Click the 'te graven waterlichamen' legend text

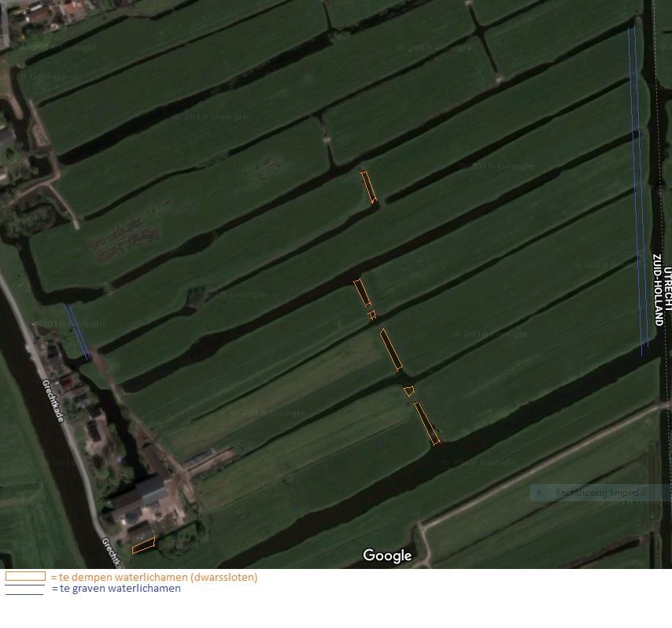click(120, 589)
